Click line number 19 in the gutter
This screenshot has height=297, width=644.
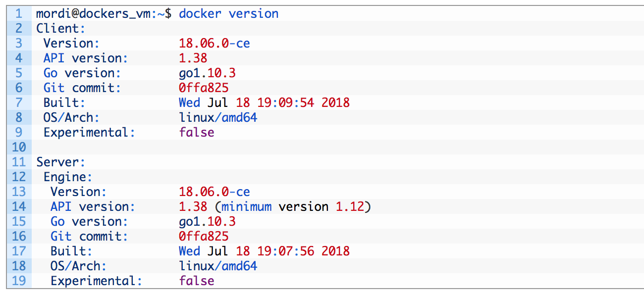18,281
